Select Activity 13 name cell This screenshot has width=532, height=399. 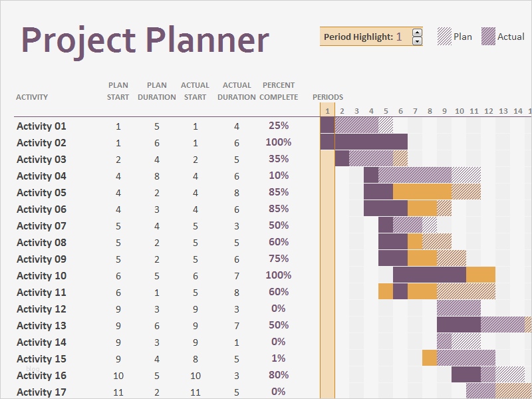41,326
